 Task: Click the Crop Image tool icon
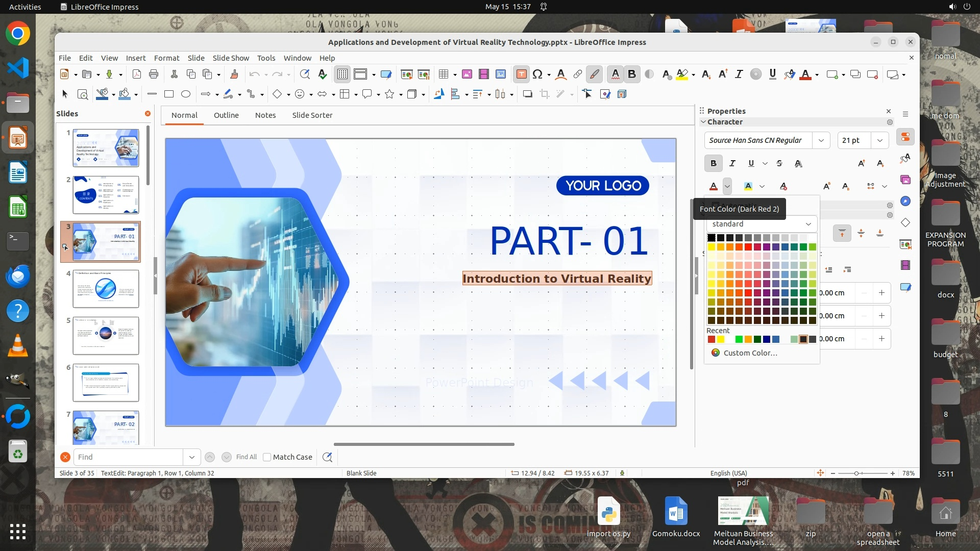[545, 94]
